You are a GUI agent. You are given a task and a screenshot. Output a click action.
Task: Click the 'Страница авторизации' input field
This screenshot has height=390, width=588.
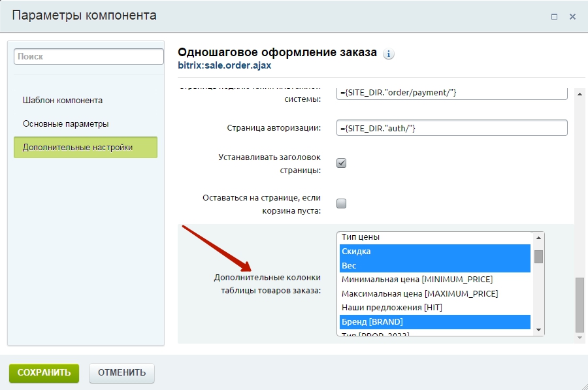point(452,128)
